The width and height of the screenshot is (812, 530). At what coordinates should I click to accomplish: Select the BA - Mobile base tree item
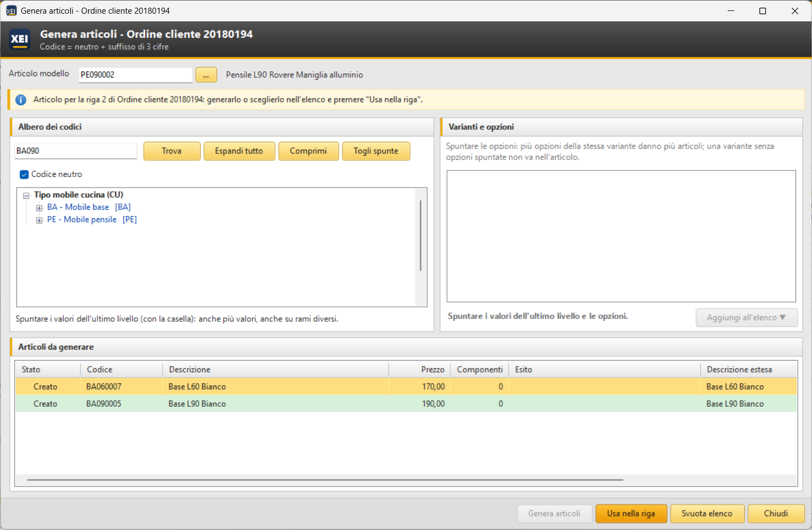(x=89, y=207)
